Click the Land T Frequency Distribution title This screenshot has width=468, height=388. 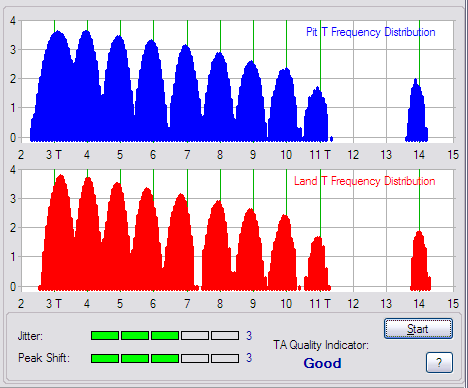(x=365, y=181)
